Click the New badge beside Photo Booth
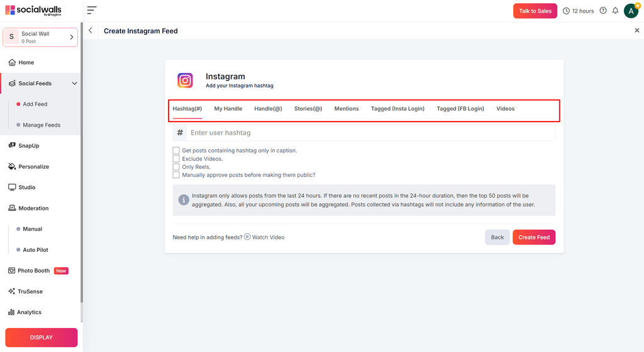 pos(61,271)
